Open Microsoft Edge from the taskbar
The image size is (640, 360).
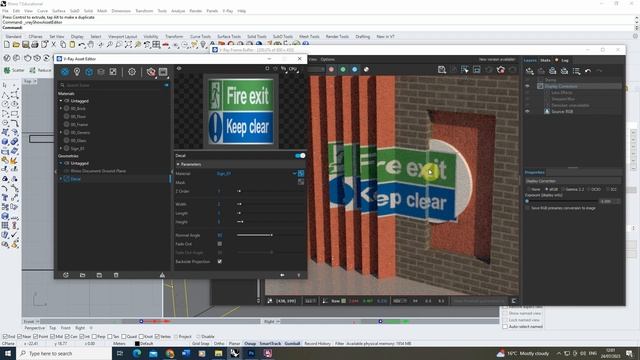tap(136, 353)
